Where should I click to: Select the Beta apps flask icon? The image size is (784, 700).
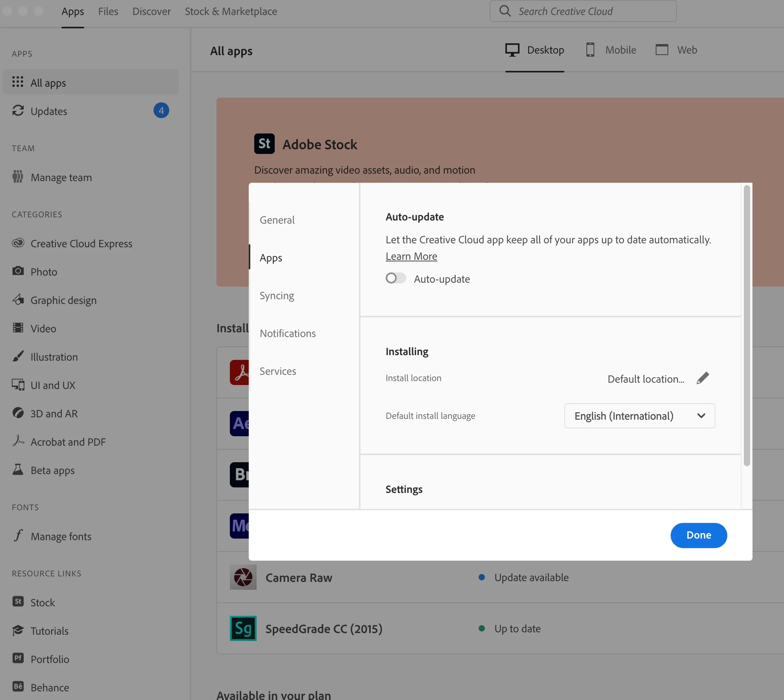(18, 470)
